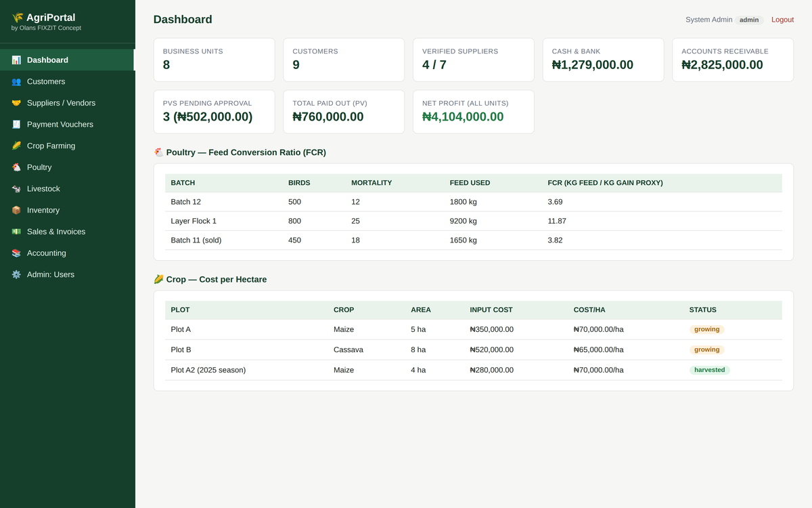Click the PVs Pending Approval card

click(x=215, y=112)
